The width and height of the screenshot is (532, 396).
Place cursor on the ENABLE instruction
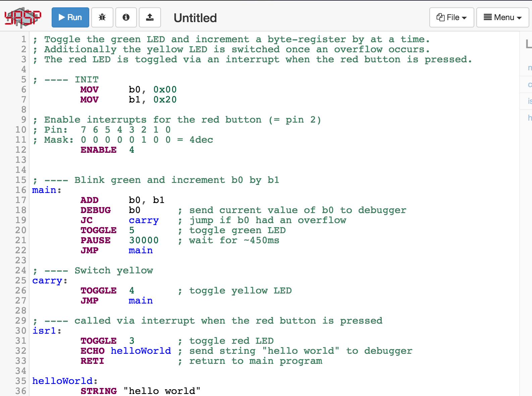(x=98, y=150)
